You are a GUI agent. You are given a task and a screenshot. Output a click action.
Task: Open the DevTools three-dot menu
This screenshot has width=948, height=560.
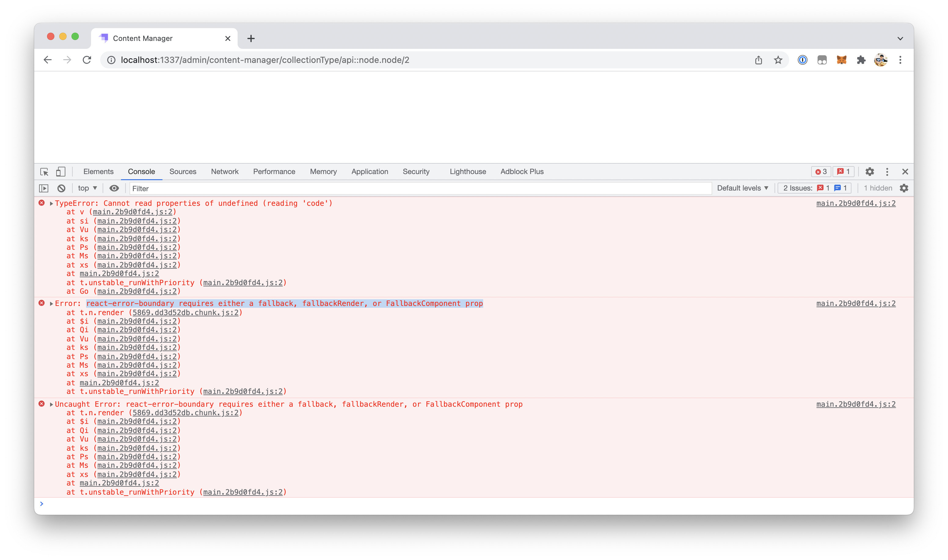pos(887,172)
